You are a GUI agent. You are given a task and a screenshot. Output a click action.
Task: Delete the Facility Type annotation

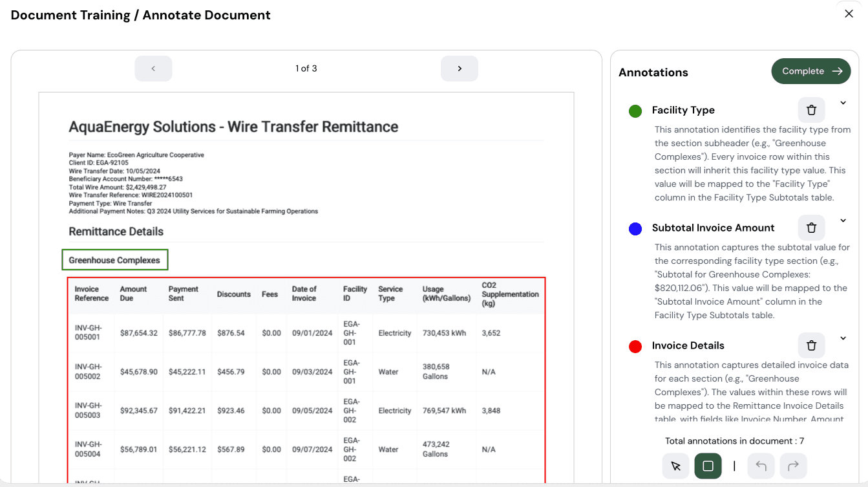point(811,110)
